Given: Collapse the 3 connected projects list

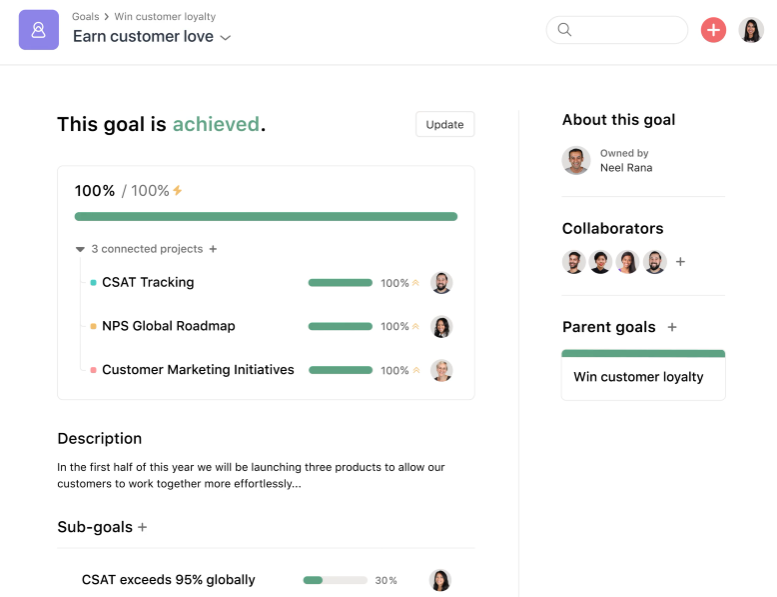Looking at the screenshot, I should pos(80,249).
